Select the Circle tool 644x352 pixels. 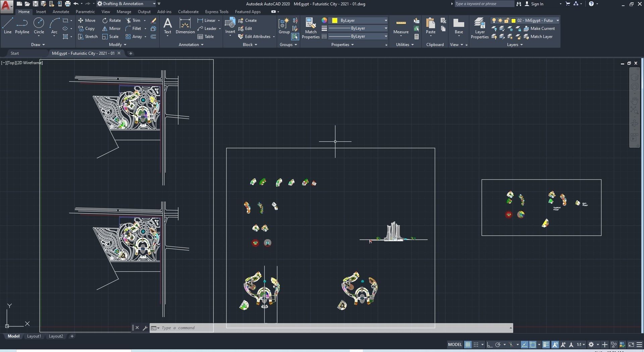[39, 26]
